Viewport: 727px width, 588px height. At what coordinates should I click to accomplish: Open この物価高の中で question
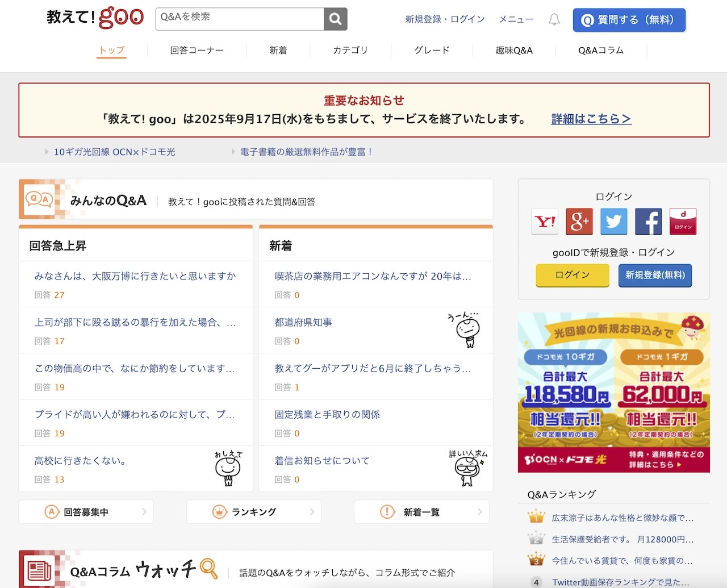point(135,368)
